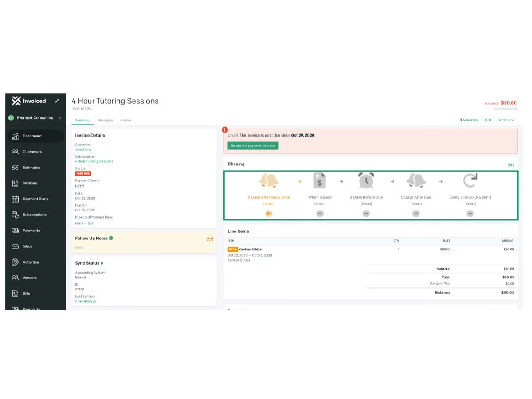
Task: Click the Invoiced logo
Action: pos(29,101)
